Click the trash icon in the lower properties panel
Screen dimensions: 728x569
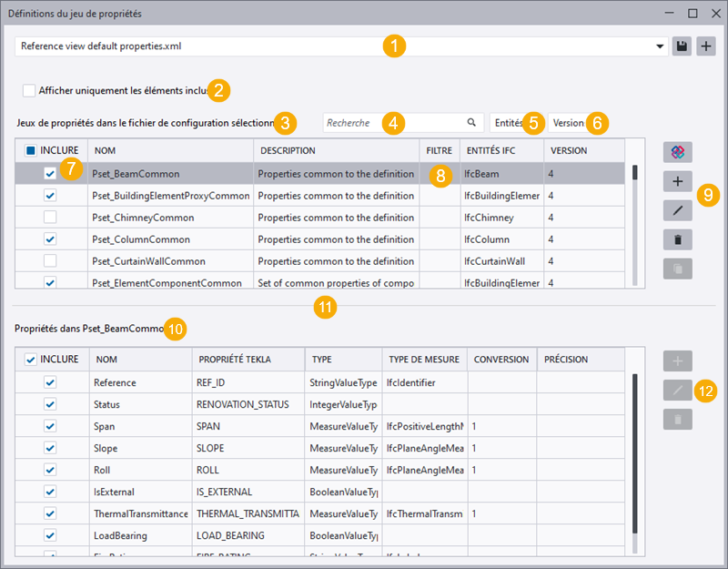677,419
